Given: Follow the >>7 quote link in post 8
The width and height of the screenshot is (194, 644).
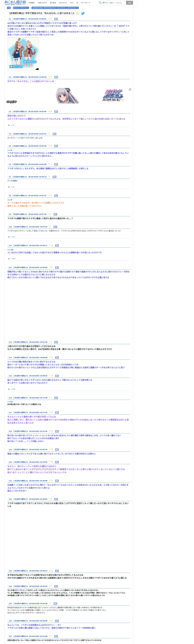Looking at the screenshot, I should (10, 200).
